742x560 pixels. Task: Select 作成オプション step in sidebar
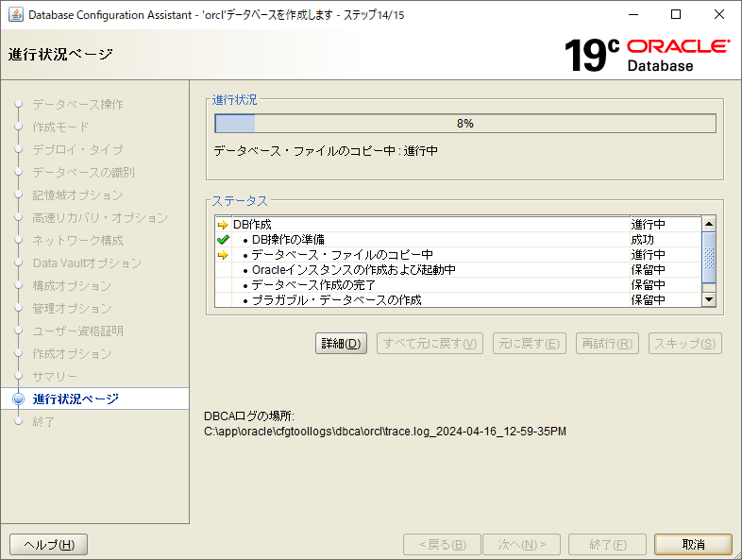pyautogui.click(x=72, y=353)
